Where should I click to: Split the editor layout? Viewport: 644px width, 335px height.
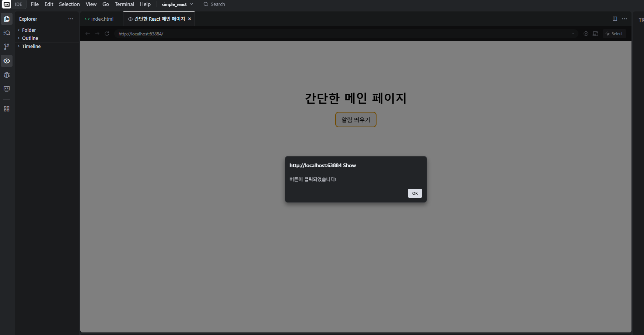[615, 19]
